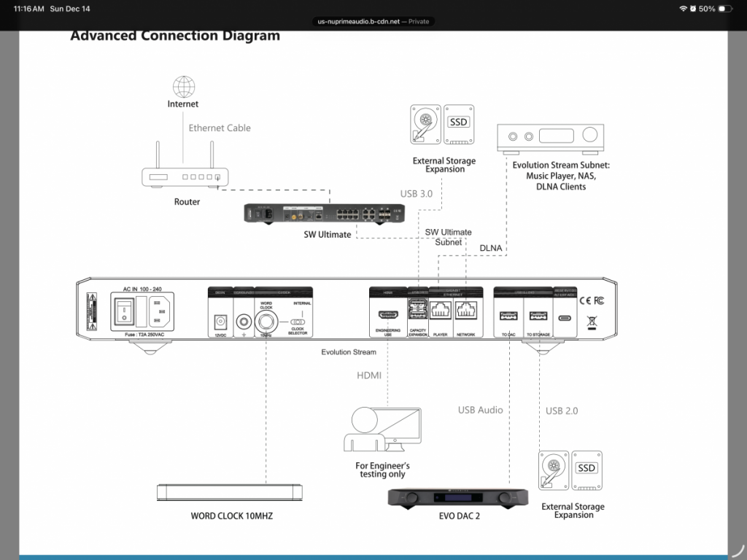
Task: Tap the Internet globe icon
Action: coord(183,87)
